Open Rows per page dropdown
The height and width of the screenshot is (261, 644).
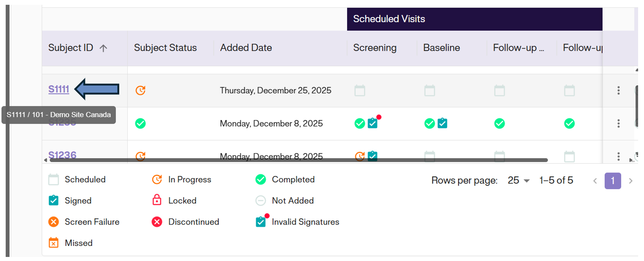click(518, 180)
